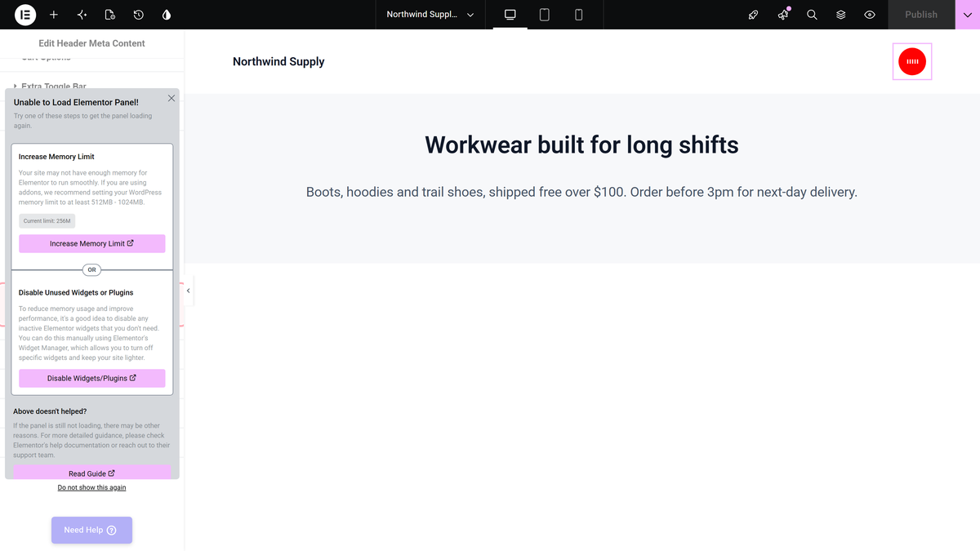Switch to tablet device view
Screen dimensions: 980x551
pos(545,15)
